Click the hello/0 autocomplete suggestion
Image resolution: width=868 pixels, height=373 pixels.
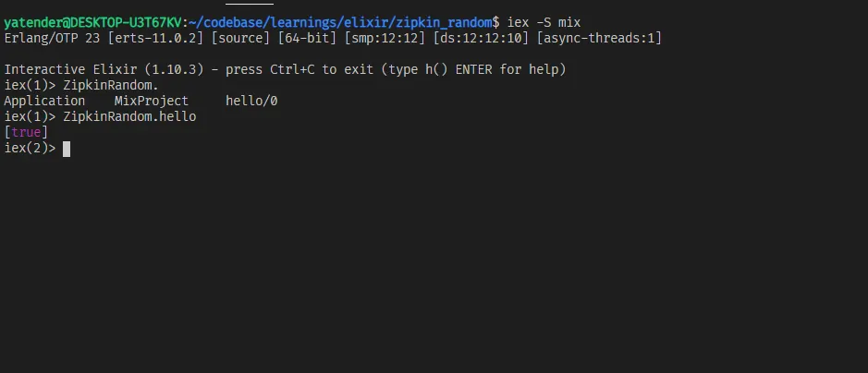251,101
